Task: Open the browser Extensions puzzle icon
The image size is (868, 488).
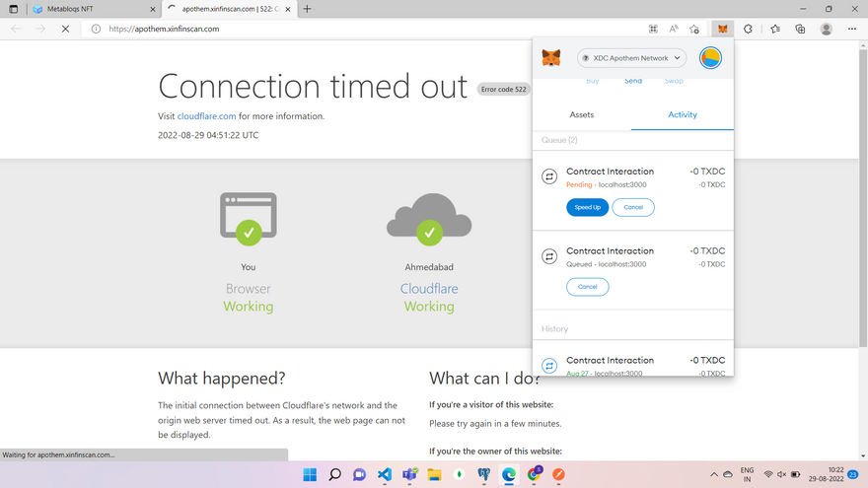Action: [x=748, y=30]
